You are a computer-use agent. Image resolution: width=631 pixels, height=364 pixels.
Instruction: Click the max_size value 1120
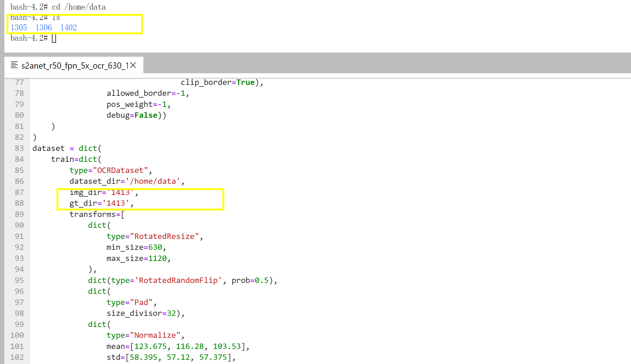point(157,258)
